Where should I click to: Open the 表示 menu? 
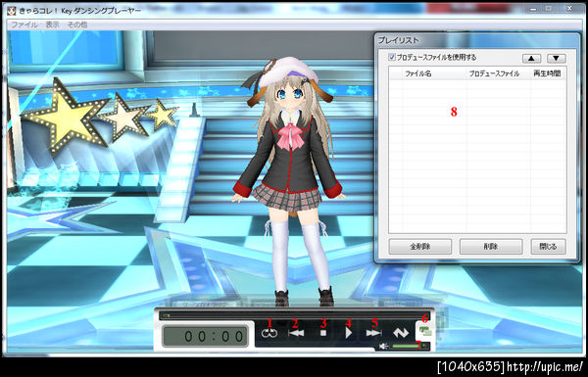click(53, 24)
